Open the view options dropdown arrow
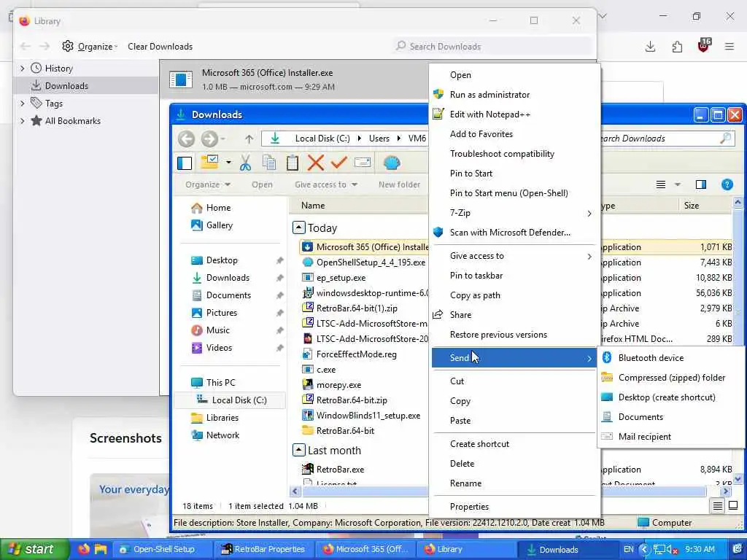 coord(677,184)
